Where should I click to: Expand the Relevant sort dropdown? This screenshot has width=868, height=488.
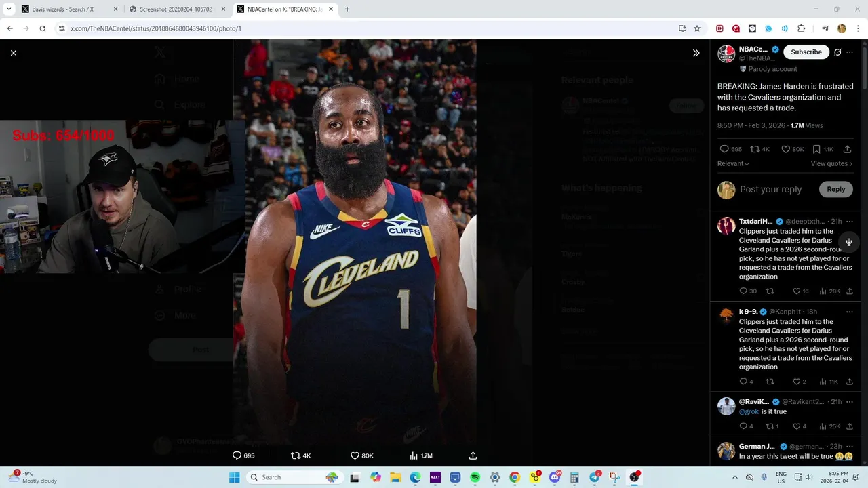pyautogui.click(x=733, y=164)
